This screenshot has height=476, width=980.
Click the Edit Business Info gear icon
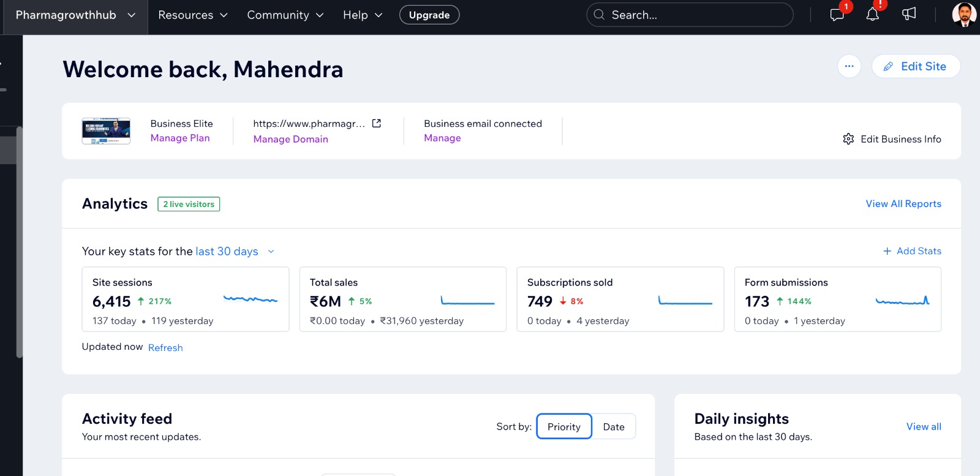click(x=848, y=139)
